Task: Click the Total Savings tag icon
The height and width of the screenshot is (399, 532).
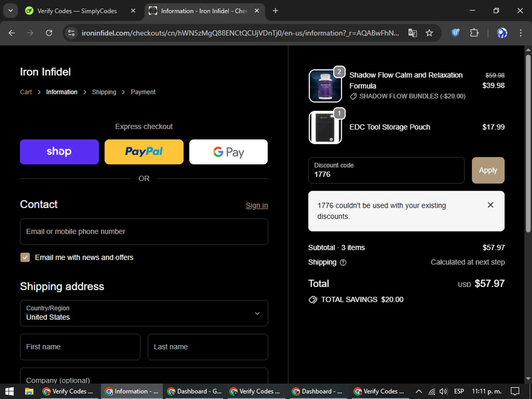Action: pyautogui.click(x=313, y=300)
